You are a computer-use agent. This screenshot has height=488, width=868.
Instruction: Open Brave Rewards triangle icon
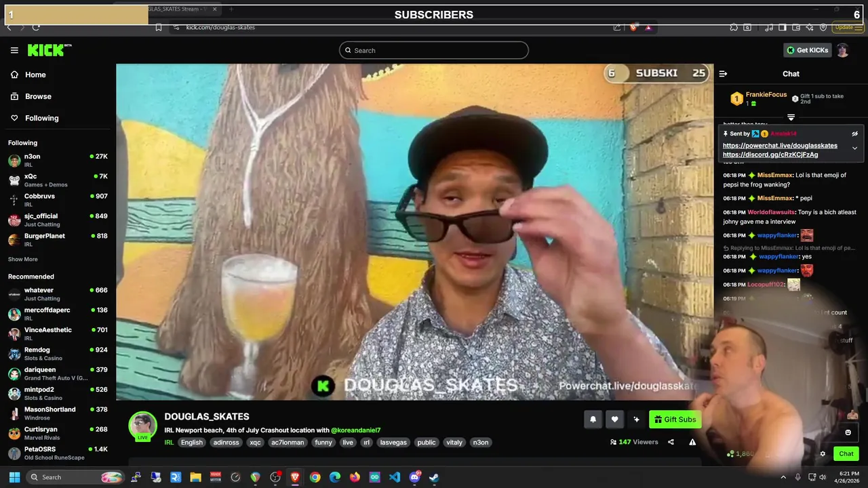648,27
